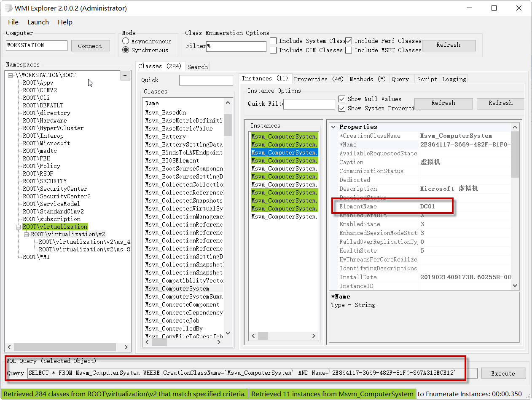Select Msvm_Battery class
The height and width of the screenshot is (400, 532).
pyautogui.click(x=166, y=136)
